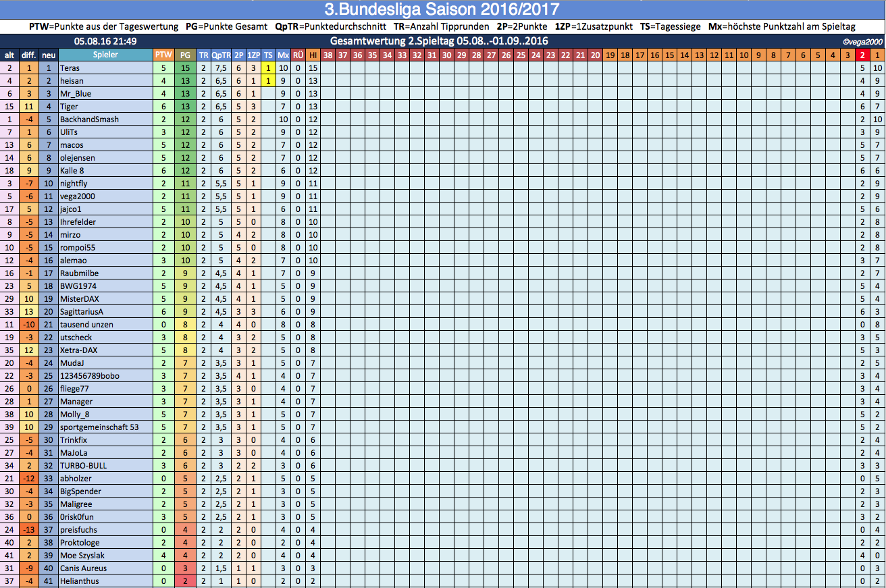The width and height of the screenshot is (886, 588).
Task: Click player 'Kalle 8'
Action: pyautogui.click(x=105, y=171)
